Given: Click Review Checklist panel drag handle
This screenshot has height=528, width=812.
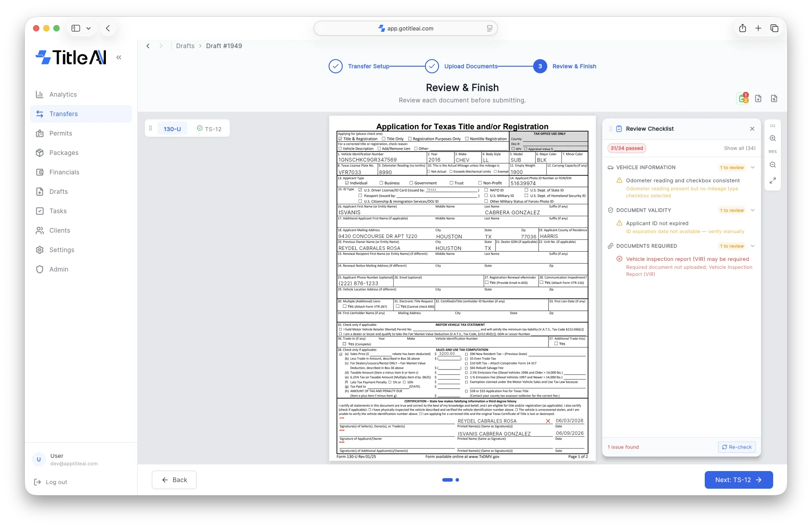Looking at the screenshot, I should pyautogui.click(x=611, y=129).
